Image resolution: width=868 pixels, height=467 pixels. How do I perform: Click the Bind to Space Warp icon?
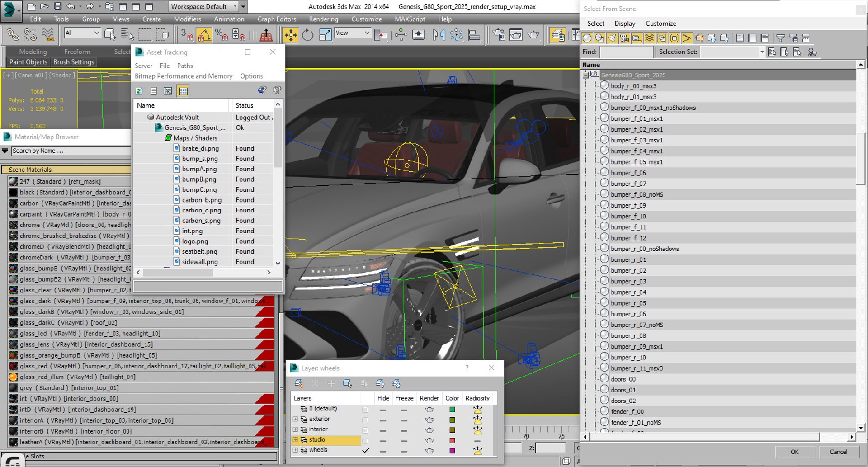coord(47,35)
